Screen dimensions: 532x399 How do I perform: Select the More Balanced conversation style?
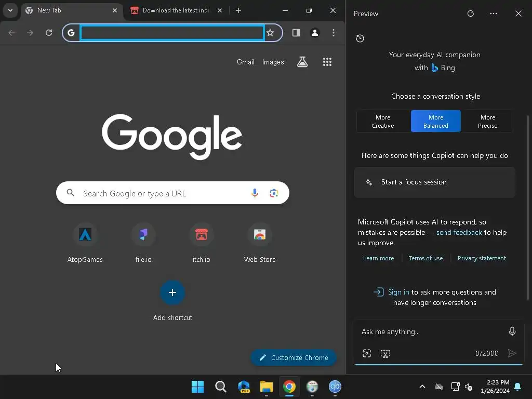coord(436,121)
